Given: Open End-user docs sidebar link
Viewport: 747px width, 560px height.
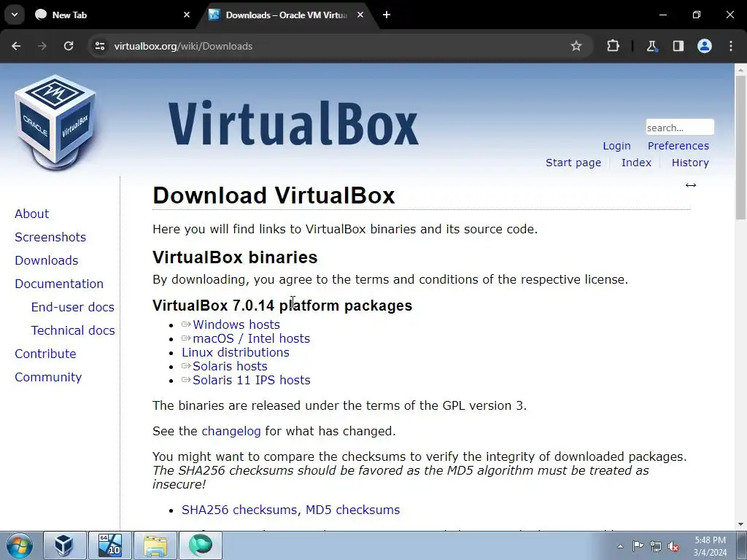Looking at the screenshot, I should [72, 307].
